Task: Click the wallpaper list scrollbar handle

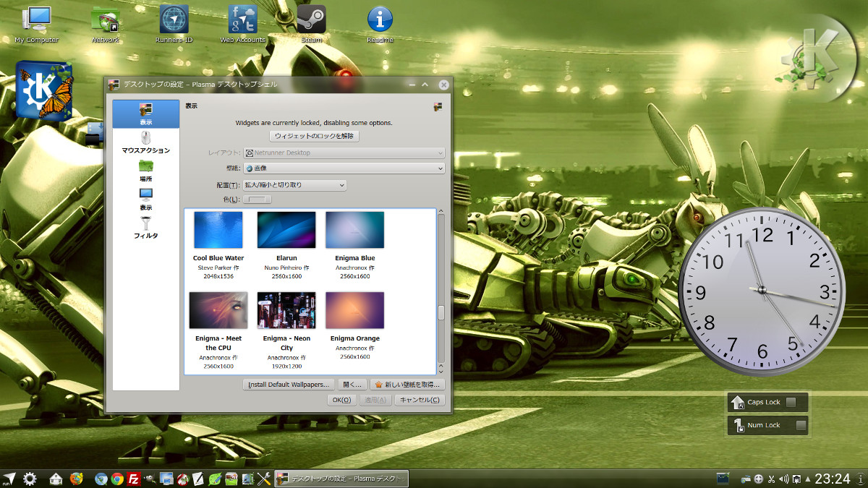Action: [441, 312]
